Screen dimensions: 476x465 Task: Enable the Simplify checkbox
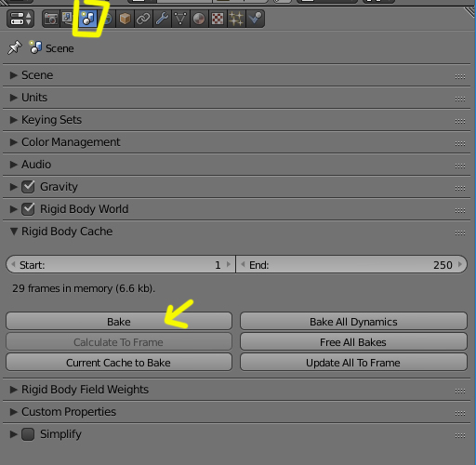tap(28, 434)
